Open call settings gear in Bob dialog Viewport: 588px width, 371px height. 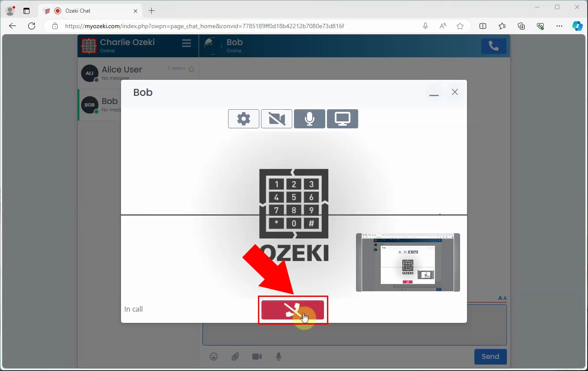(244, 119)
